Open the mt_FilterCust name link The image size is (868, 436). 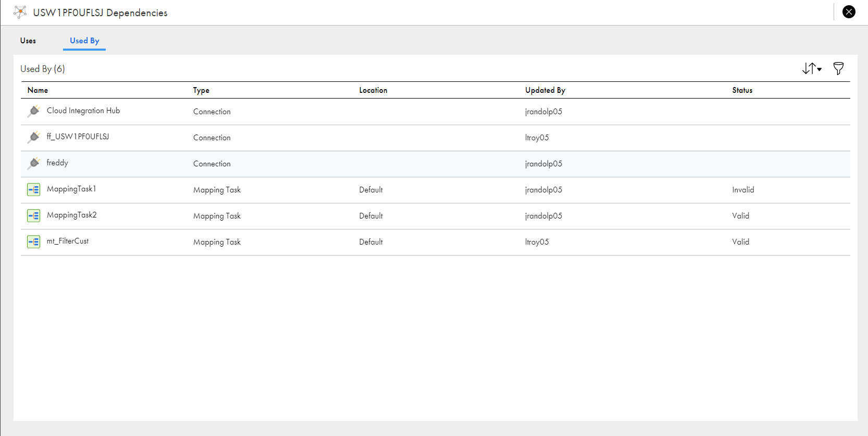tap(68, 241)
